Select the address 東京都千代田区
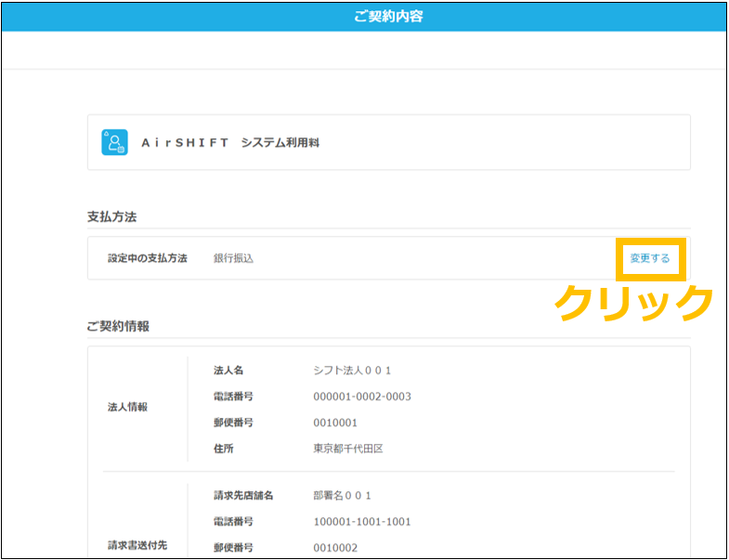The image size is (729, 560). (x=348, y=449)
